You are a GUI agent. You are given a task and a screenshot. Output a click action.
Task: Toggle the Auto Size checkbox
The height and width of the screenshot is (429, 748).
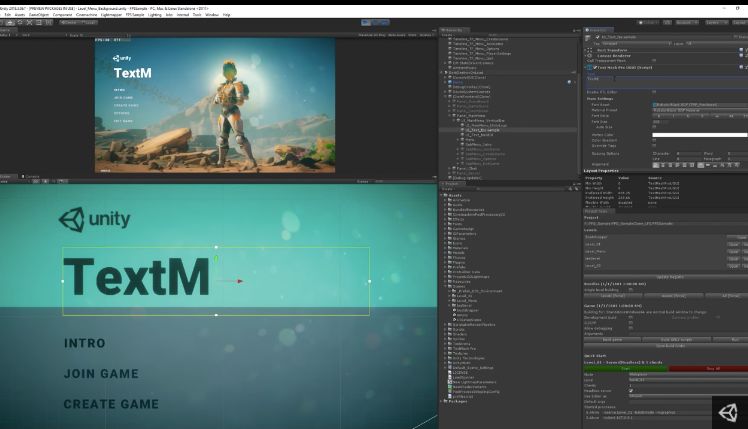tap(654, 127)
